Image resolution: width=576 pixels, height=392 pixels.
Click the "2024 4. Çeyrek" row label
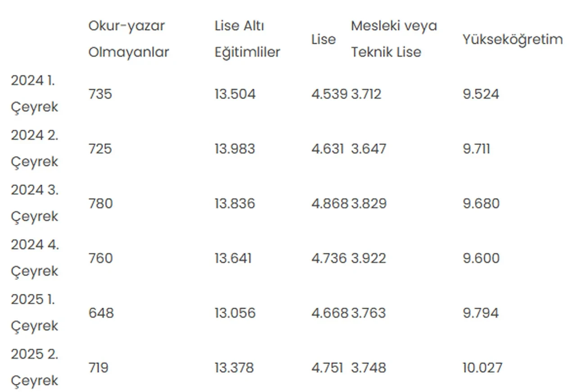pyautogui.click(x=35, y=258)
